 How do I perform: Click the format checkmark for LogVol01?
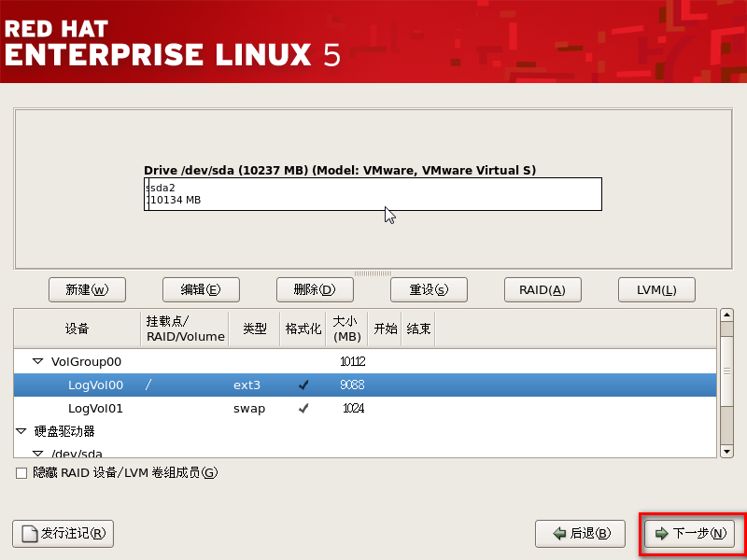click(x=303, y=408)
